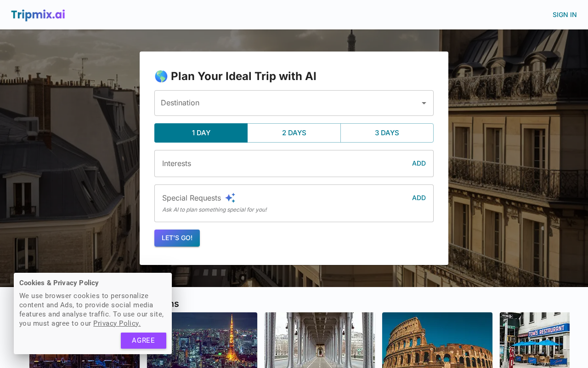
Task: Click the Tripmix.ai logo
Action: coord(38,15)
